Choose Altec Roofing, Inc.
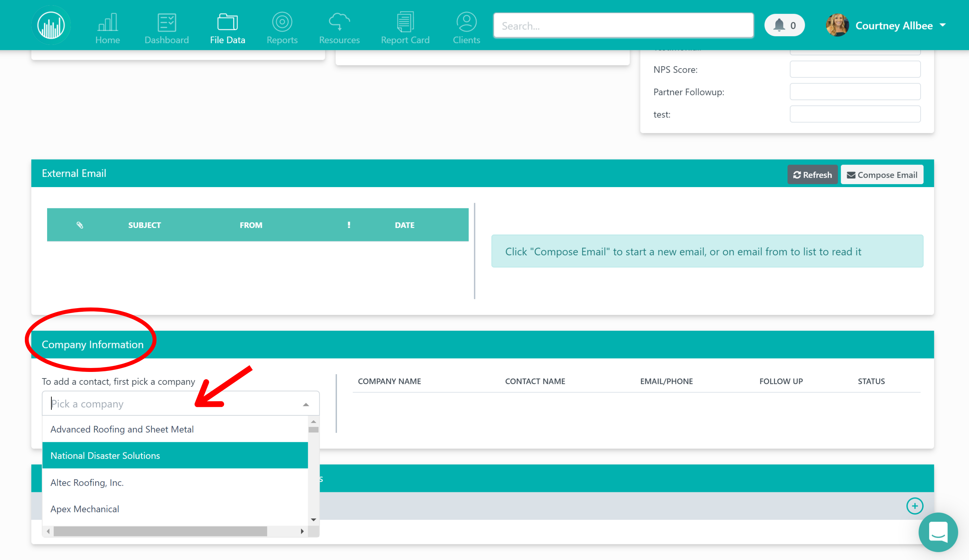 [175, 482]
